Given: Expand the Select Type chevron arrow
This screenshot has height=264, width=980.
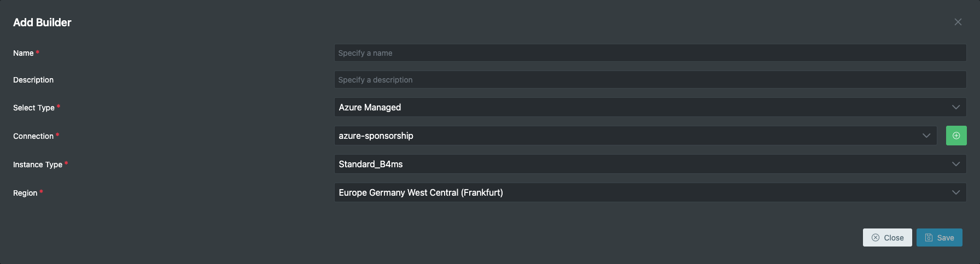Looking at the screenshot, I should (x=956, y=107).
